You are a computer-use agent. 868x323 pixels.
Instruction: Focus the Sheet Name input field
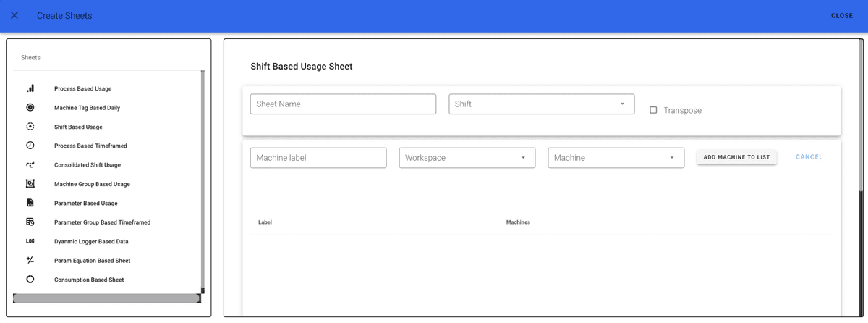[x=343, y=104]
